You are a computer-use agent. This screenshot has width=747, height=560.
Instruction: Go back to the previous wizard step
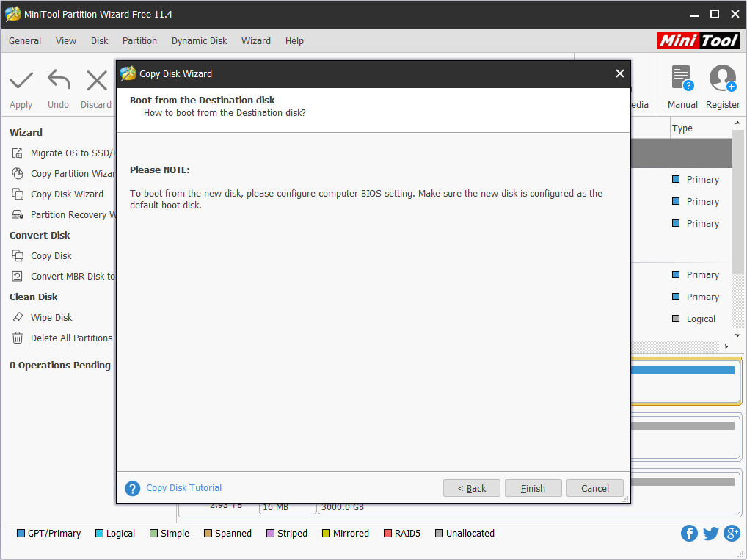pyautogui.click(x=471, y=488)
